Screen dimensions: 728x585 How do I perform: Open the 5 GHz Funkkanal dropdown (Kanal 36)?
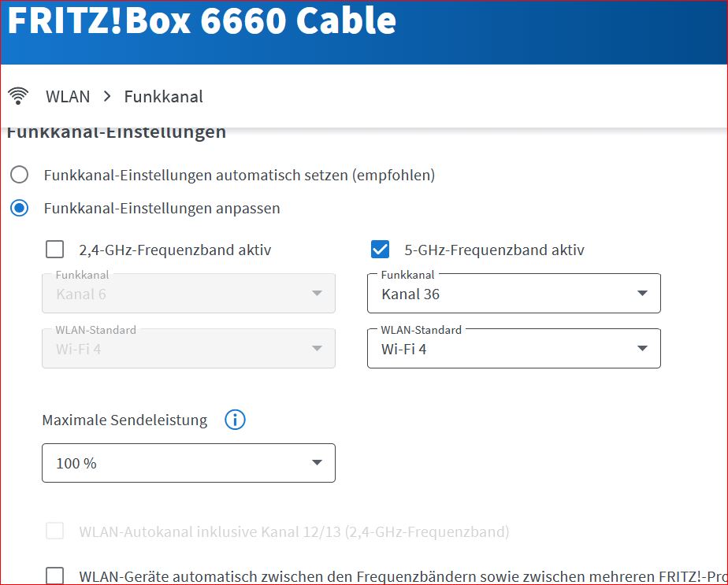pyautogui.click(x=514, y=294)
